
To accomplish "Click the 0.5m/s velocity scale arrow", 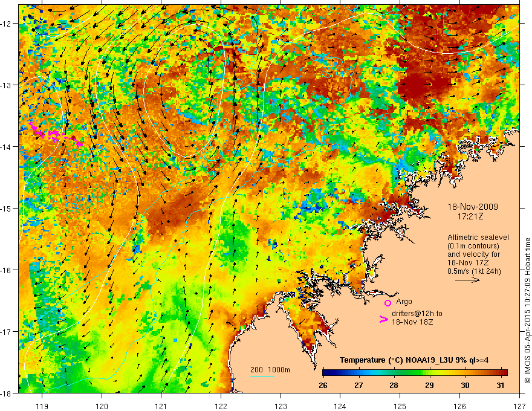I will coord(467,280).
